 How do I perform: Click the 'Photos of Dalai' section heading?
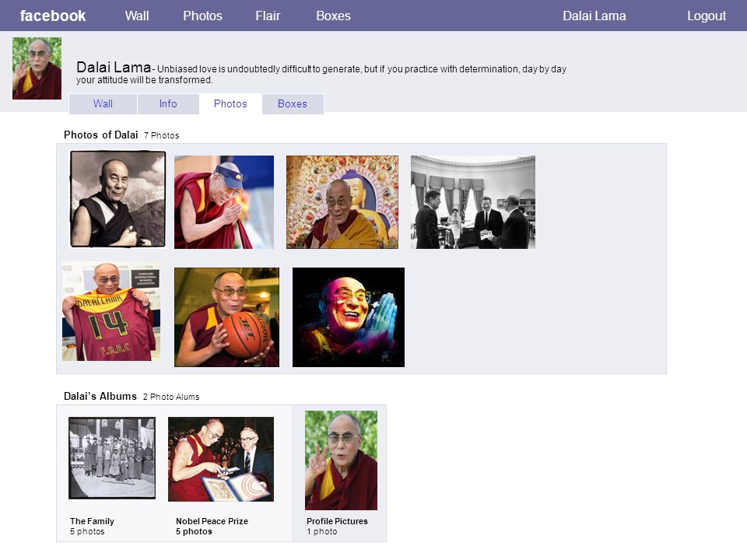101,135
